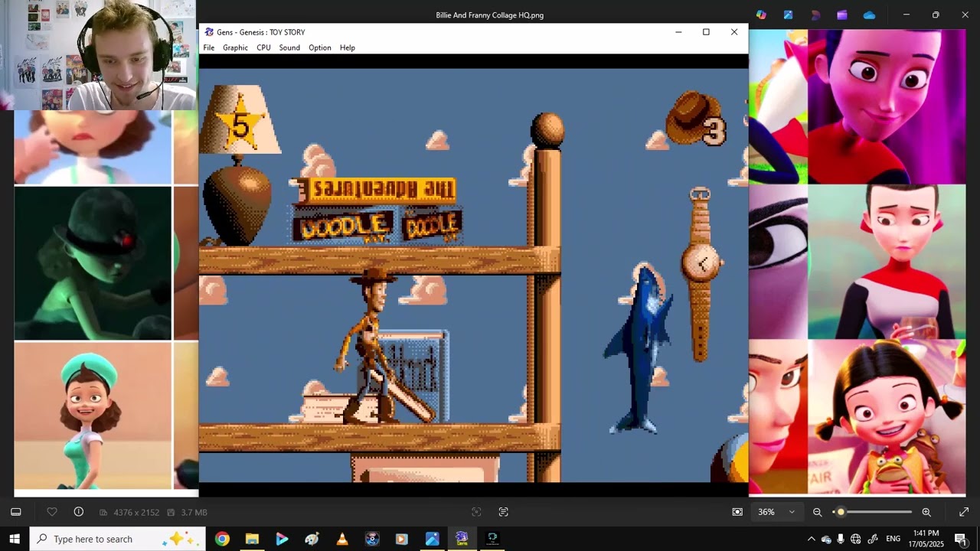Switch to Gens emulator on the taskbar
Image resolution: width=980 pixels, height=551 pixels.
(462, 539)
